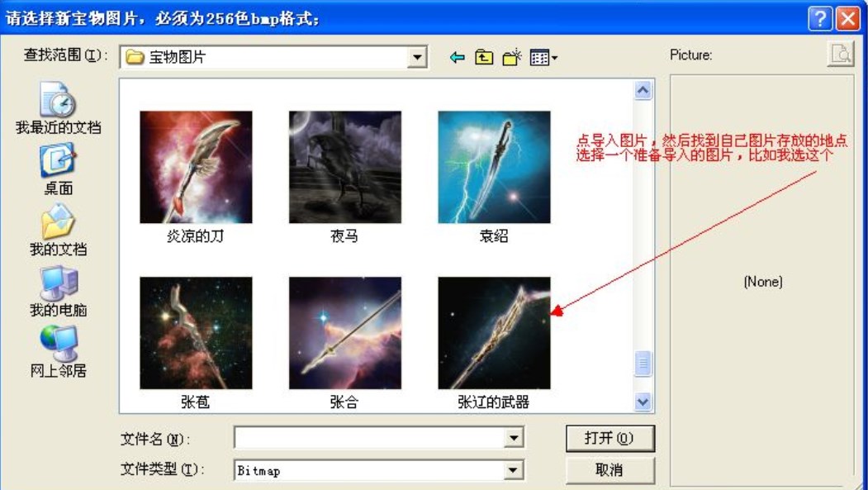Screen dimensions: 868x490
Task: Toggle picture preview icon button
Action: click(x=840, y=55)
